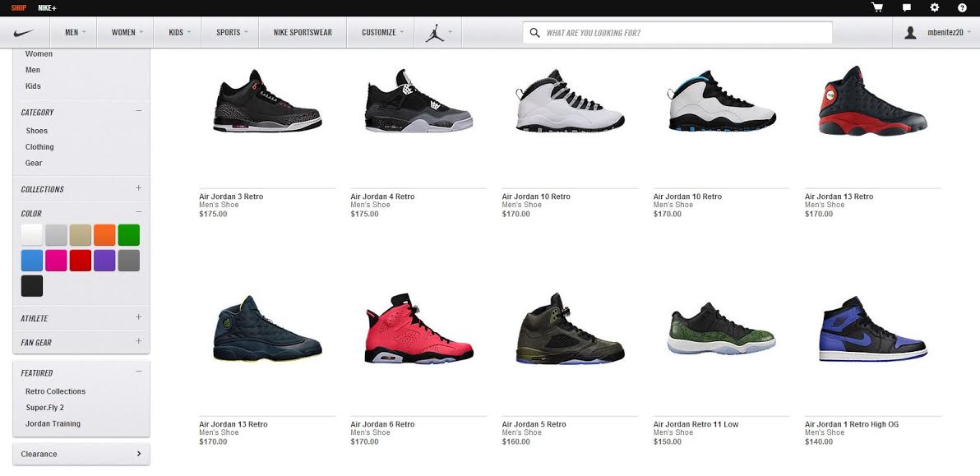Image resolution: width=980 pixels, height=476 pixels.
Task: Select the dark gray color swatch
Action: (129, 261)
